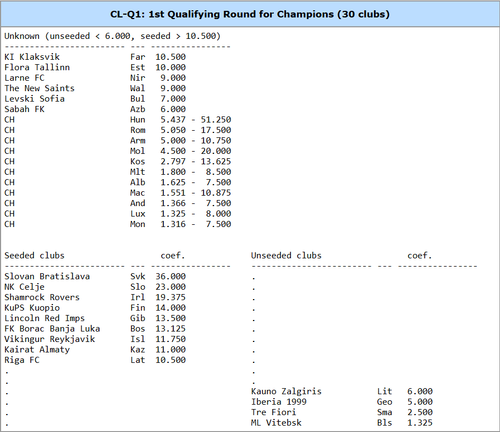Click the Unseeded clubs heading

point(286,256)
